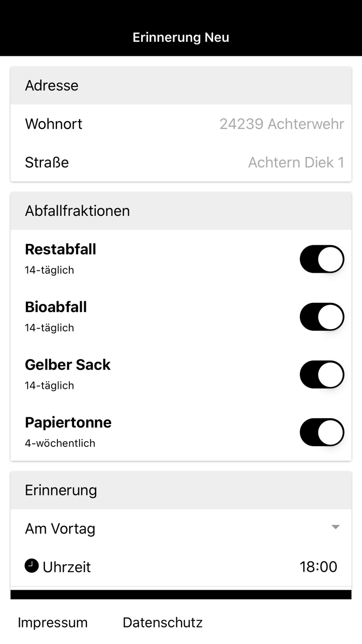This screenshot has height=644, width=362.
Task: Switch off Gelber Sack reminders
Action: pyautogui.click(x=322, y=374)
